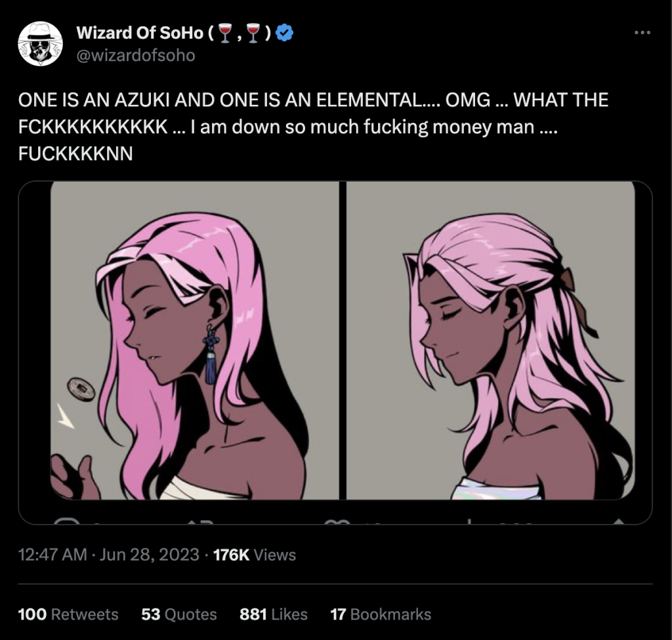The image size is (672, 640).
Task: View the 176K Views analytics
Action: 255,555
